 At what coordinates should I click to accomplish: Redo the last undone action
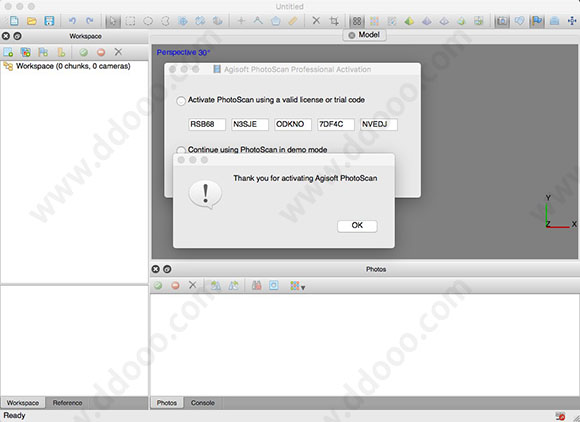90,21
